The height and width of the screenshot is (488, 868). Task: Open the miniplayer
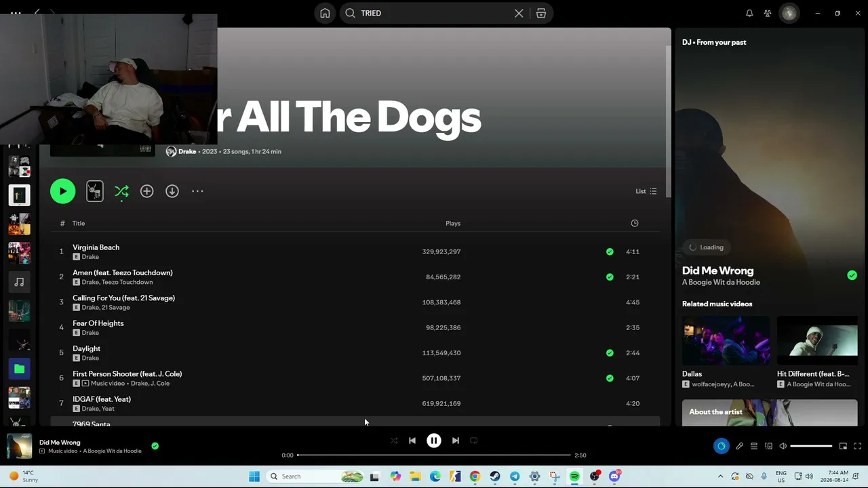843,446
